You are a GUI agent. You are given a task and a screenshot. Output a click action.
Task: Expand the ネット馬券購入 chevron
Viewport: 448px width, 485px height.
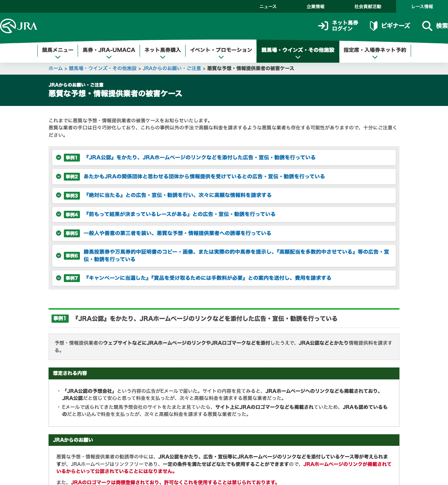click(162, 57)
